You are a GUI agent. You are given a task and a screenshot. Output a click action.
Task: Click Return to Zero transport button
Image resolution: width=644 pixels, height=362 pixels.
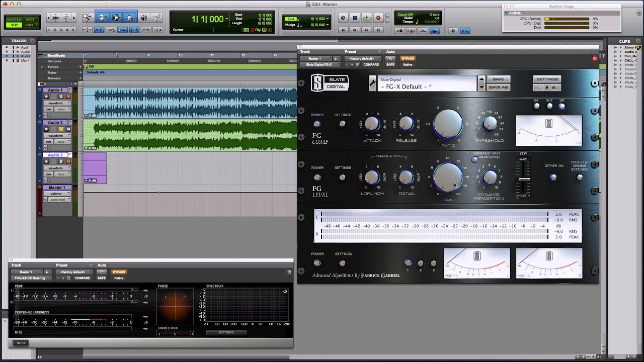point(343,30)
